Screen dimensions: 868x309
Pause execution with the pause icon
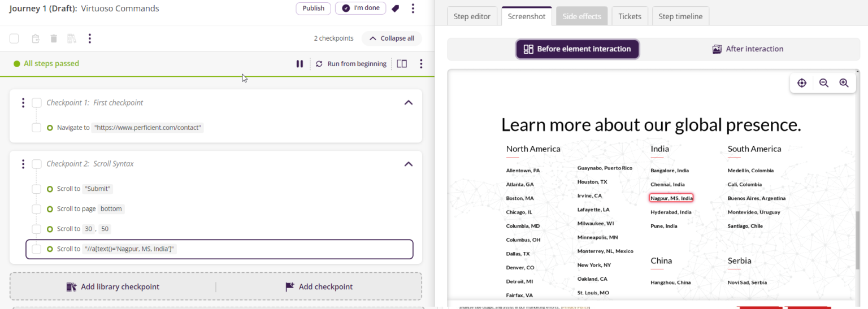point(300,64)
